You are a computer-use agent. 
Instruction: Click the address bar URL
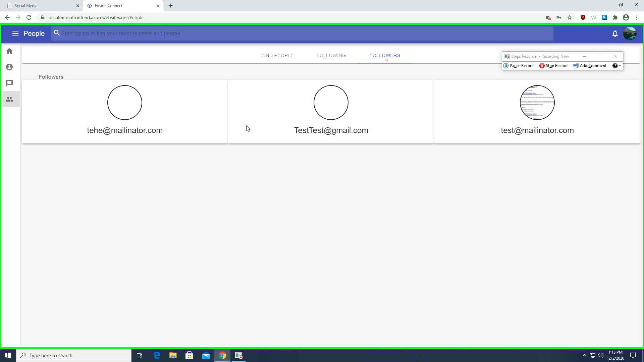point(96,17)
